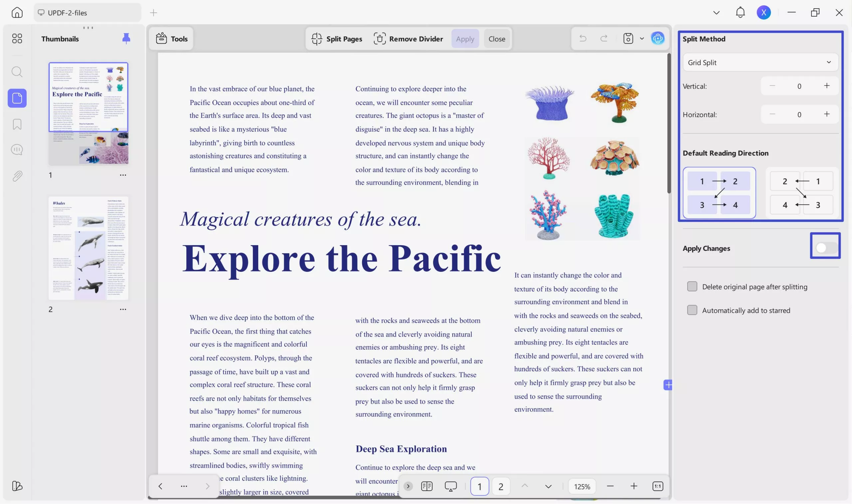852x504 pixels.
Task: Select page 1 thumbnail
Action: coord(88,113)
